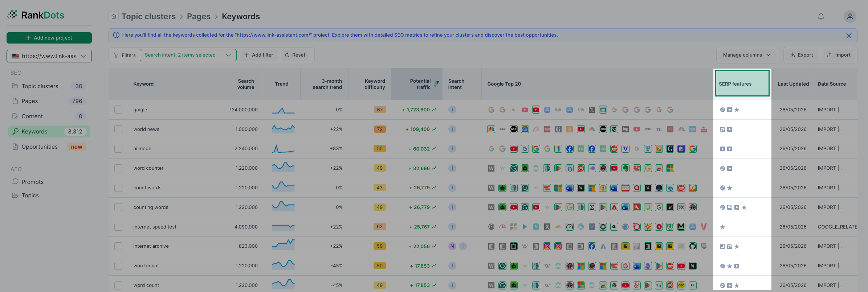Click the Import button
Viewport: 868px width, 292px height.
[839, 55]
